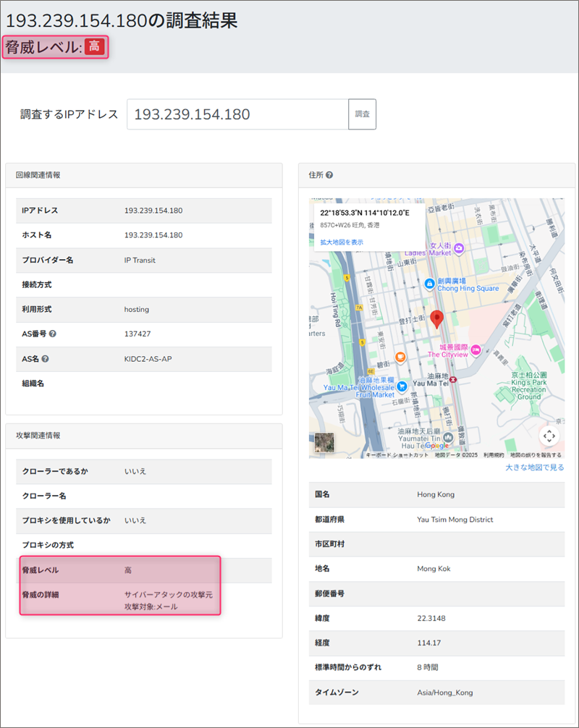
Task: Click the キーボード ショートカット map button
Action: tap(397, 455)
